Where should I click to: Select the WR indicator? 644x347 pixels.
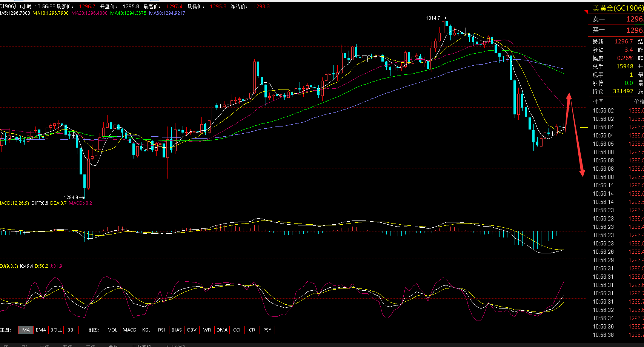207,330
